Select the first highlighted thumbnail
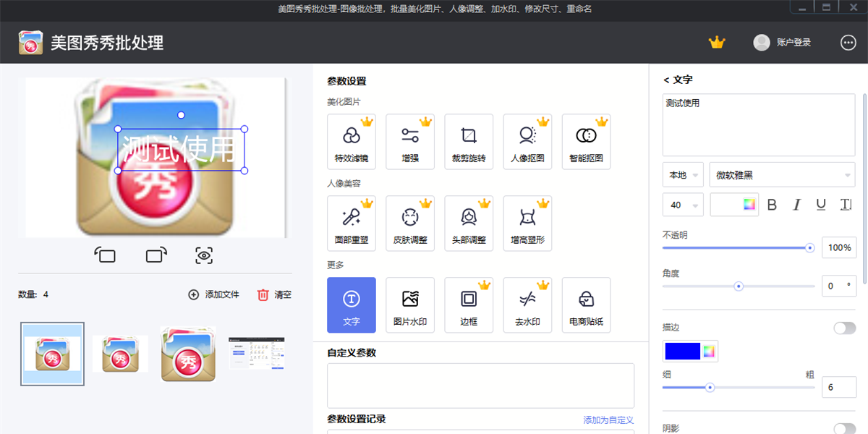 pyautogui.click(x=52, y=354)
